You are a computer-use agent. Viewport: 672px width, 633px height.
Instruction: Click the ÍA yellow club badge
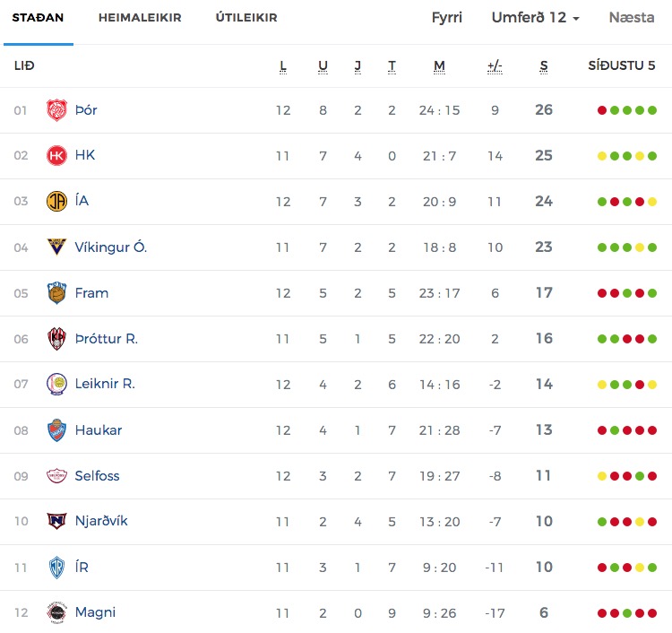tap(56, 202)
